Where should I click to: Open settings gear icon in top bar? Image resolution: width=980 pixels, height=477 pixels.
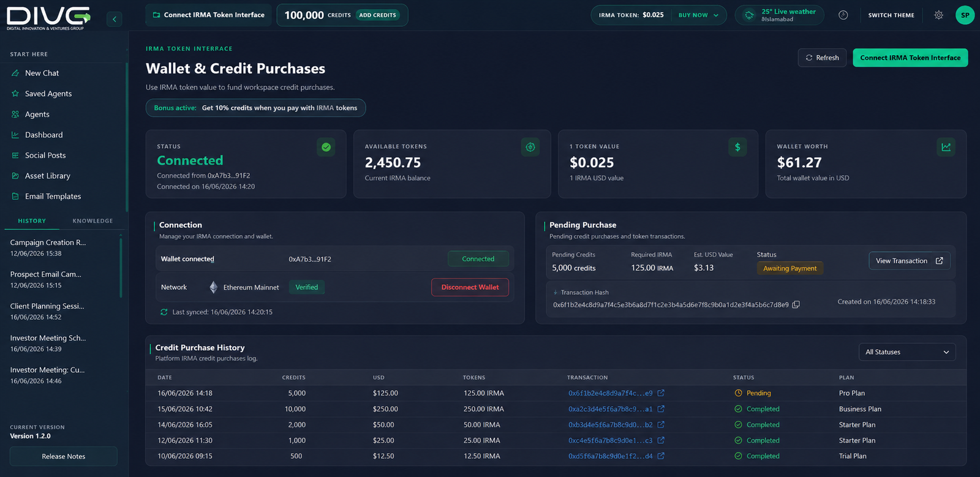tap(938, 15)
